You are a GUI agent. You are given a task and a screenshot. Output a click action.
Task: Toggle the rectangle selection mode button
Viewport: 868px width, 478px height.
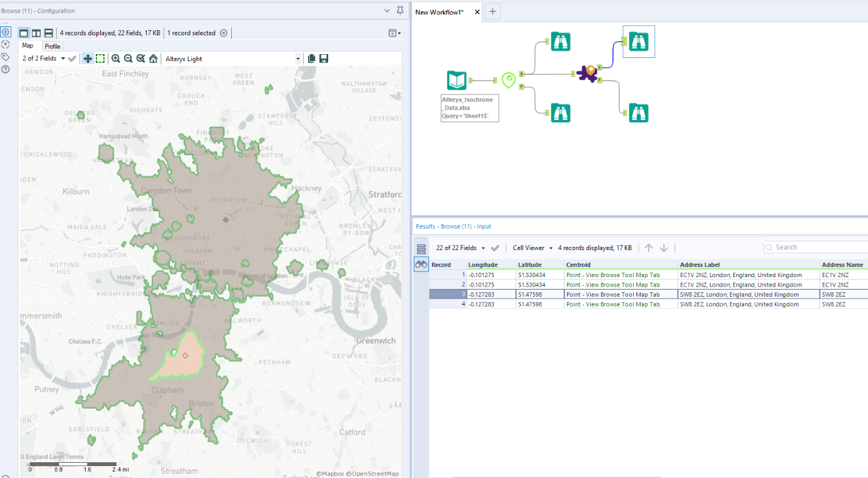point(100,59)
